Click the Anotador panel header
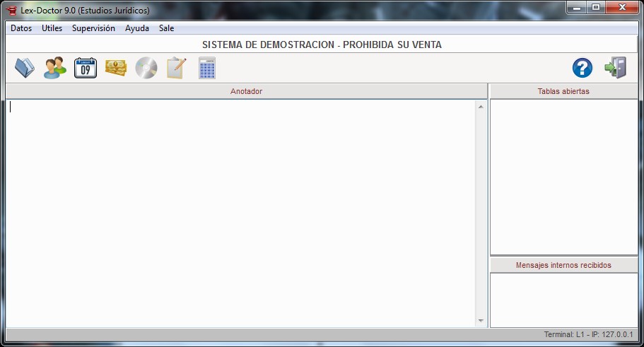 [247, 91]
